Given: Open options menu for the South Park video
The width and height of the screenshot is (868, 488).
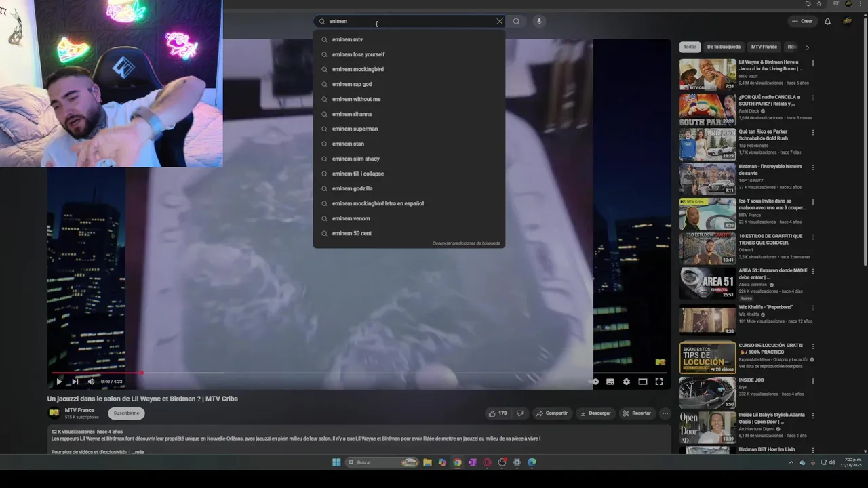Looking at the screenshot, I should 813,98.
